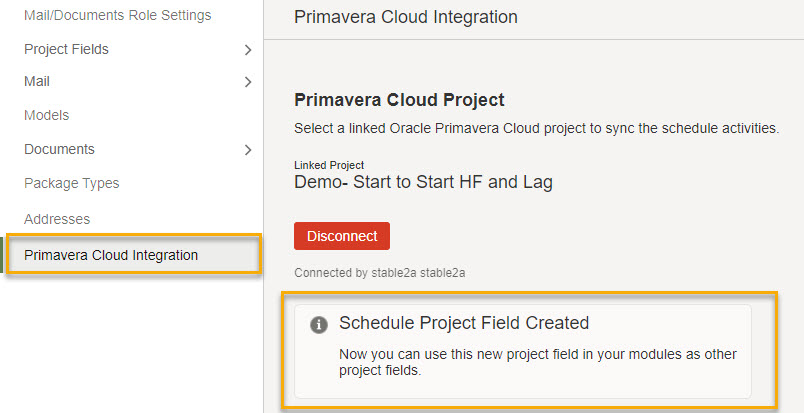Select the Mail menu label
This screenshot has height=413, width=804.
37,82
